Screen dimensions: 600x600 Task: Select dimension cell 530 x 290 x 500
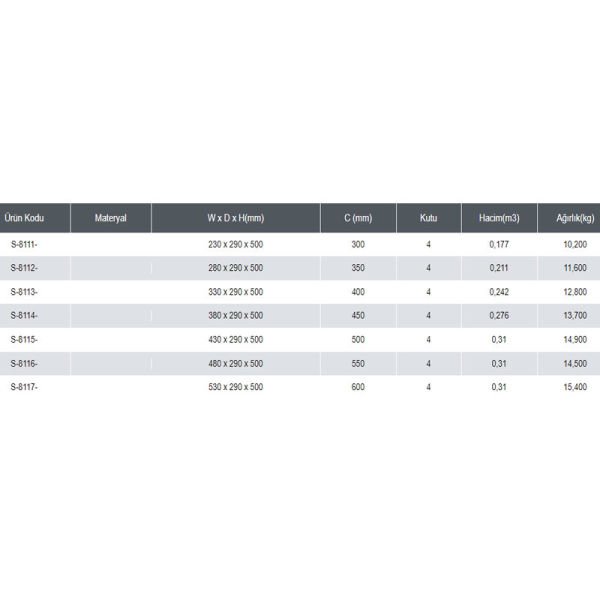pyautogui.click(x=236, y=387)
